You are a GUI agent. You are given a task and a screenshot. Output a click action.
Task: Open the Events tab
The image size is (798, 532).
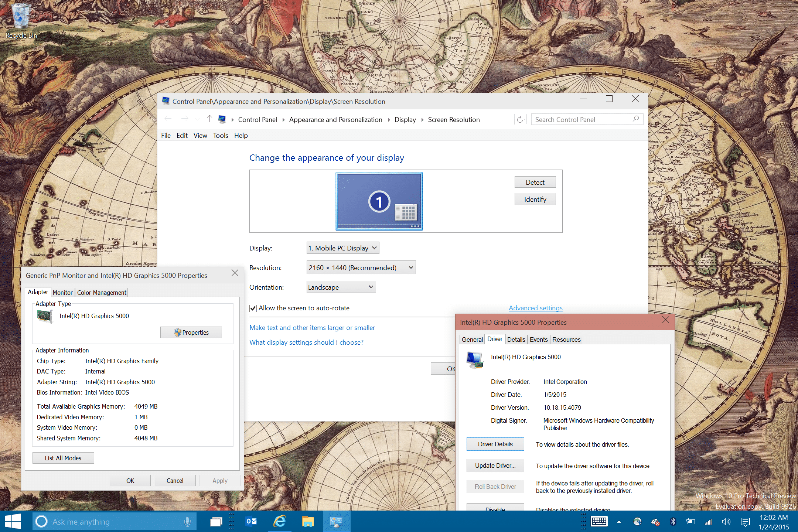539,340
